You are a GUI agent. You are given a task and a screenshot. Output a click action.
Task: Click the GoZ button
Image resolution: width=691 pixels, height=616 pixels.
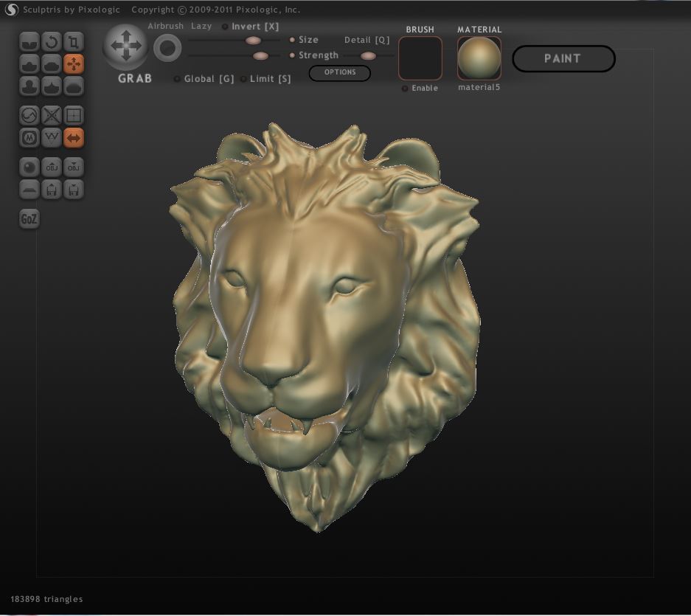point(29,218)
